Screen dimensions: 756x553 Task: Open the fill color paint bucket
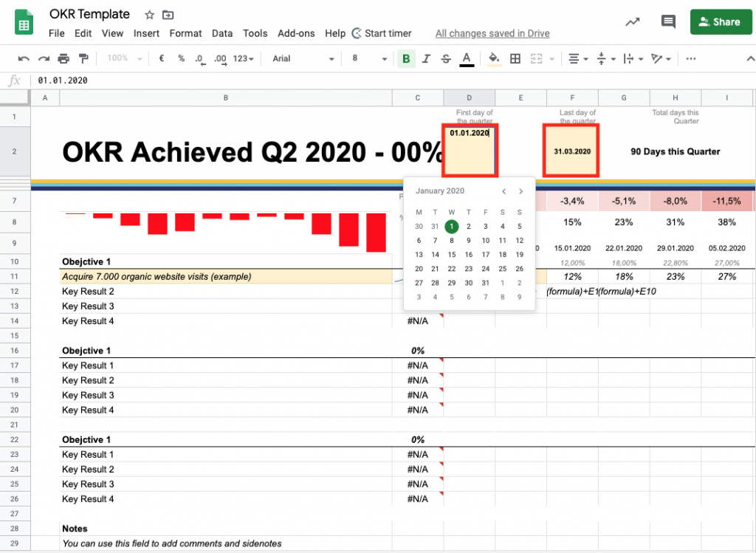(494, 58)
